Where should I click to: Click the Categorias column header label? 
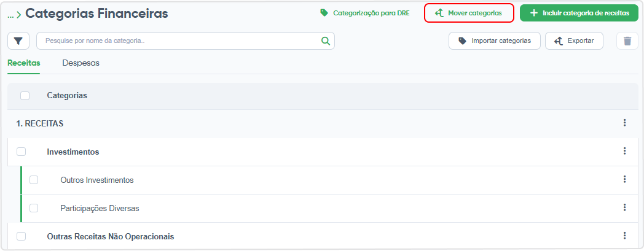(67, 96)
